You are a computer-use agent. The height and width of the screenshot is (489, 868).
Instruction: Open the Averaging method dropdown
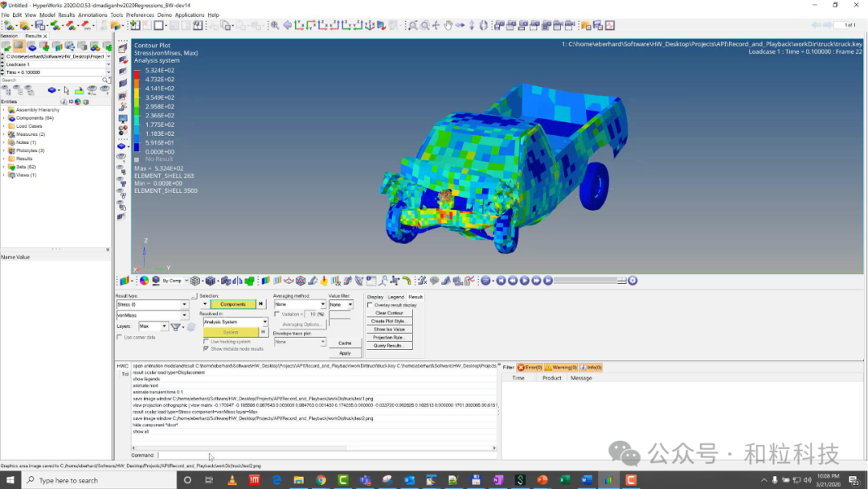(x=322, y=305)
